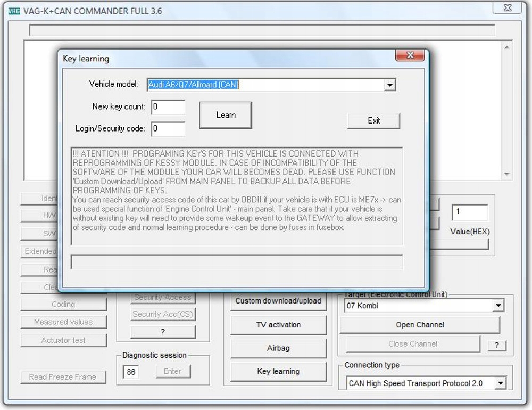The width and height of the screenshot is (532, 410).
Task: Click Read Freeze Frame
Action: (63, 376)
